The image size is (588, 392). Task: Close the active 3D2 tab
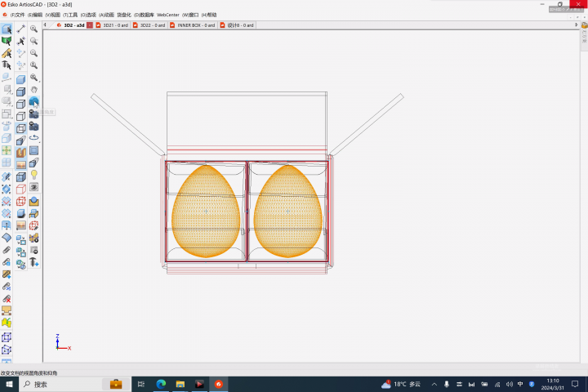pyautogui.click(x=90, y=25)
